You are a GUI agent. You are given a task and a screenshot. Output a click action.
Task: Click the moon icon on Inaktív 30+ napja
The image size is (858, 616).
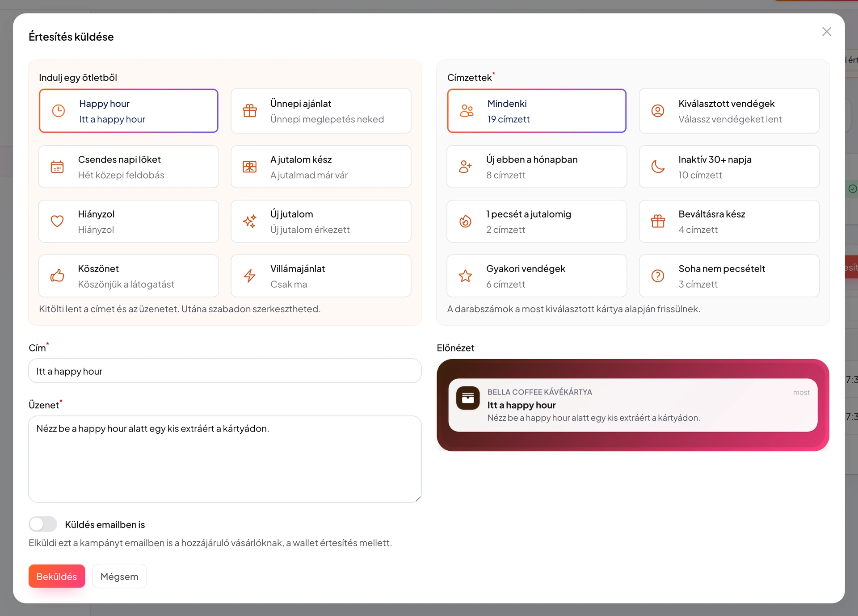pyautogui.click(x=658, y=167)
